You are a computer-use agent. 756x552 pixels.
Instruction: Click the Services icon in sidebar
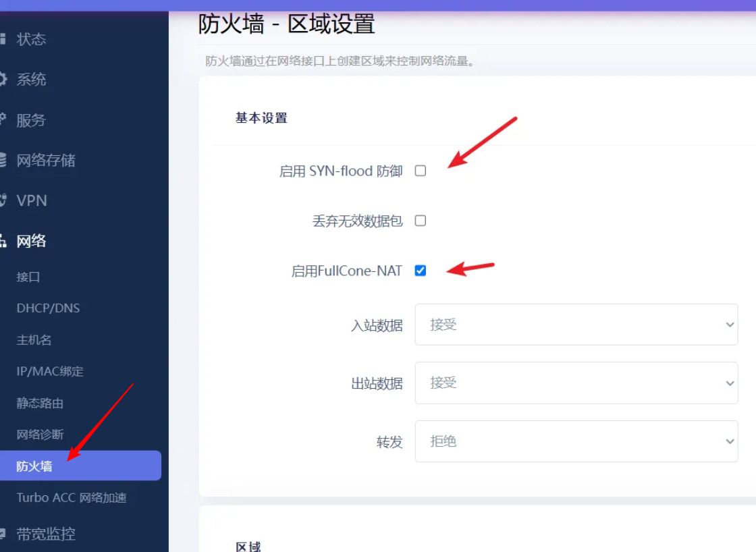[x=3, y=120]
